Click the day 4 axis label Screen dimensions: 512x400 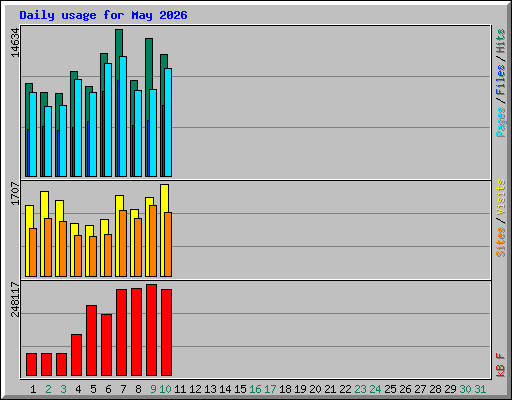coord(78,389)
